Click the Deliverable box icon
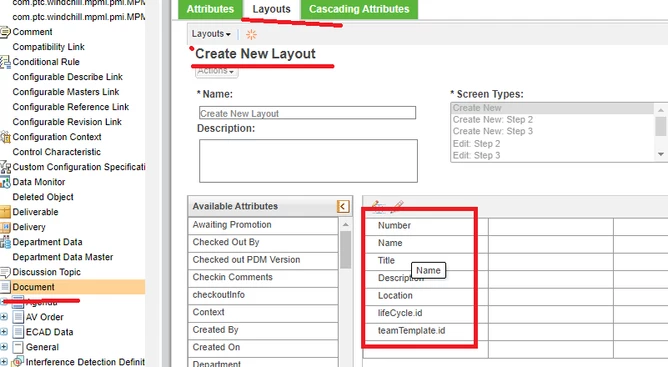The height and width of the screenshot is (367, 668). point(5,212)
